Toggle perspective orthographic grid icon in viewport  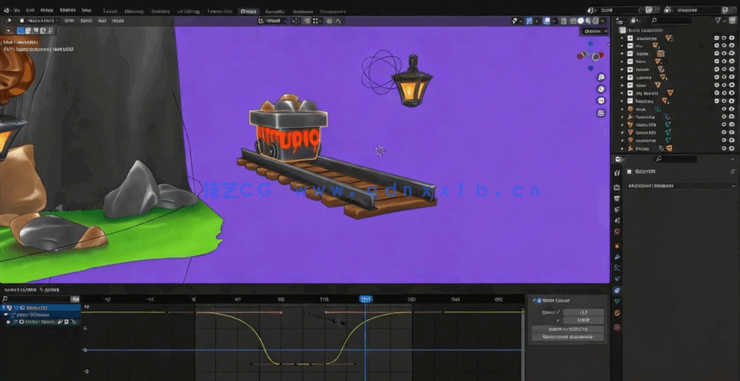601,113
